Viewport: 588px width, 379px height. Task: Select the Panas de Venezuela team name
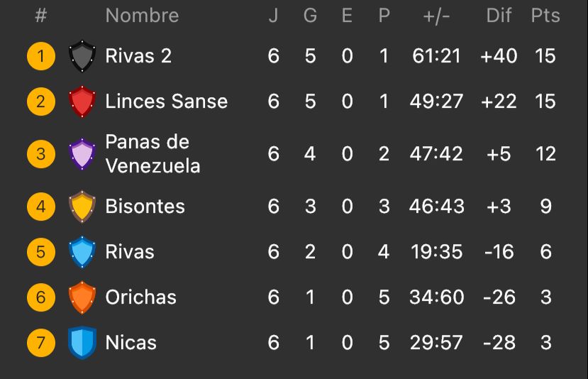coord(152,153)
